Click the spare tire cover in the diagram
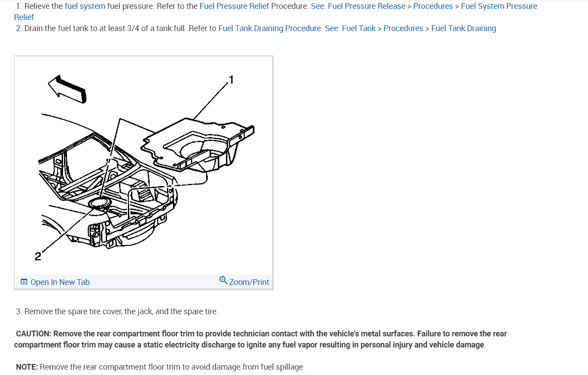Image resolution: width=588 pixels, height=375 pixels. pos(198,144)
